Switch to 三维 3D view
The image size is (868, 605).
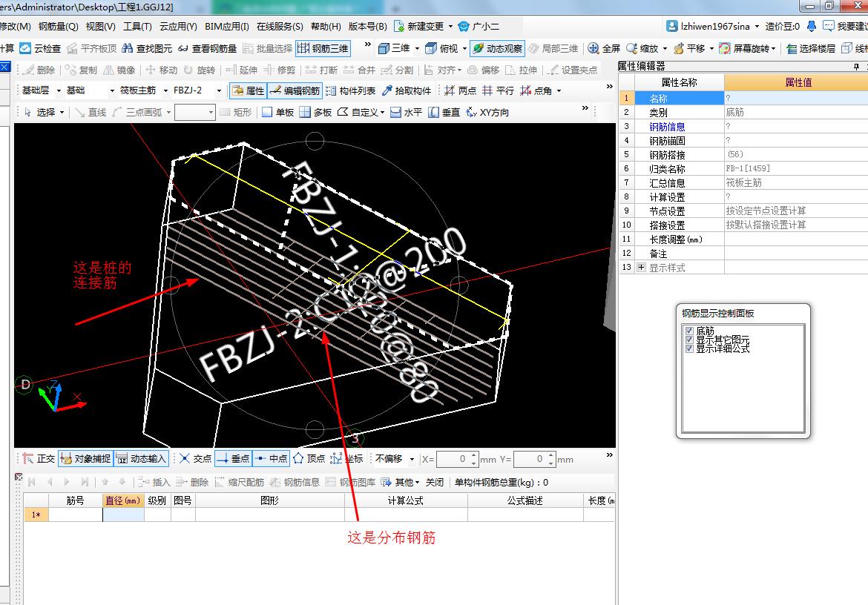394,48
